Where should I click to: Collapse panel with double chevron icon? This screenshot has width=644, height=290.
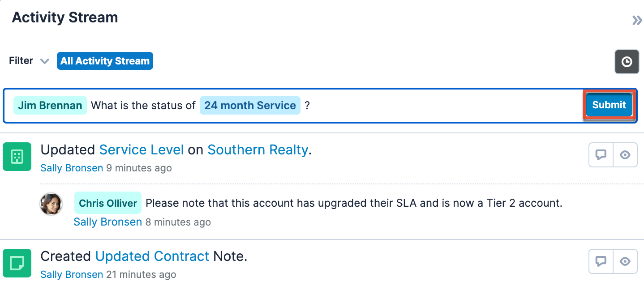637,20
